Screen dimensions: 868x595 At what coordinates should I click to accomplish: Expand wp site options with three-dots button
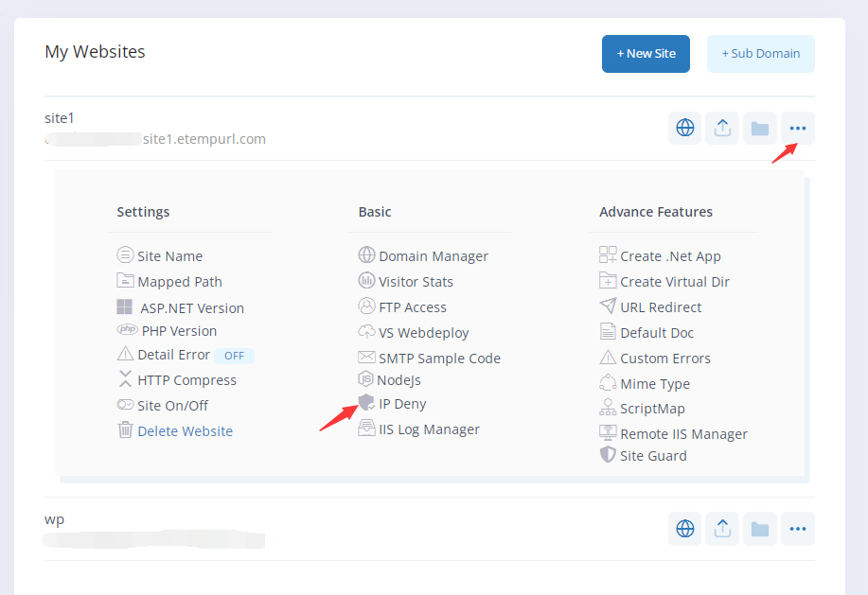coord(798,528)
